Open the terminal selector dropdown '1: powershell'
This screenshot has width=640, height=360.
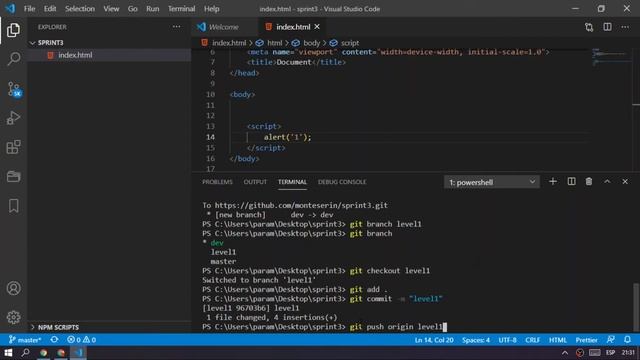coord(492,182)
